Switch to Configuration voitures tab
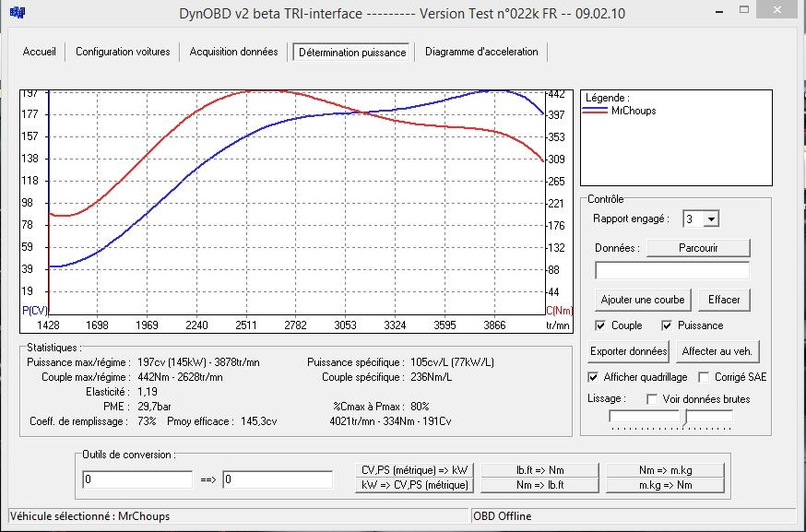 click(123, 52)
